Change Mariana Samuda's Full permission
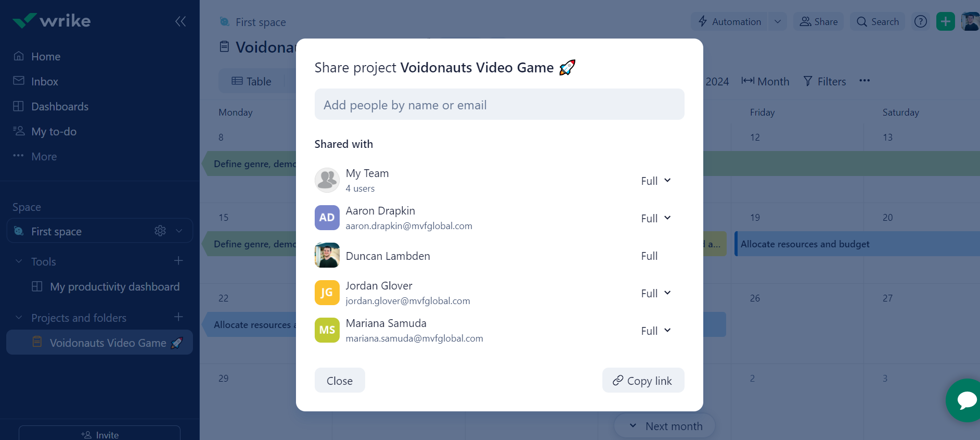Image resolution: width=980 pixels, height=440 pixels. [656, 331]
